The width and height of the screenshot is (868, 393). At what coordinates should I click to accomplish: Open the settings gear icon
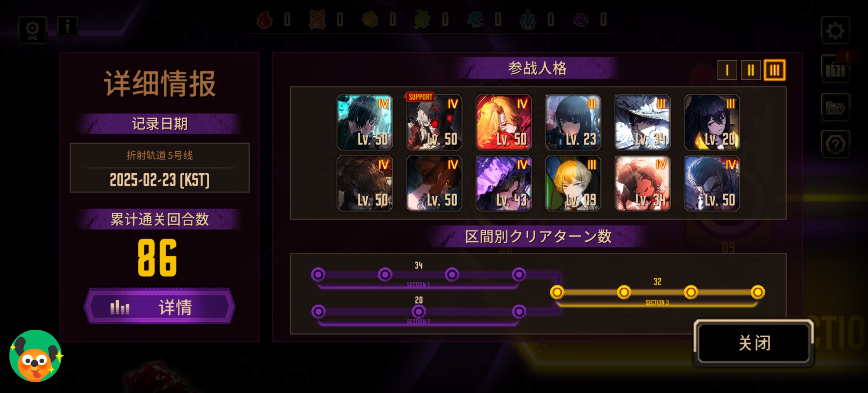pyautogui.click(x=835, y=31)
